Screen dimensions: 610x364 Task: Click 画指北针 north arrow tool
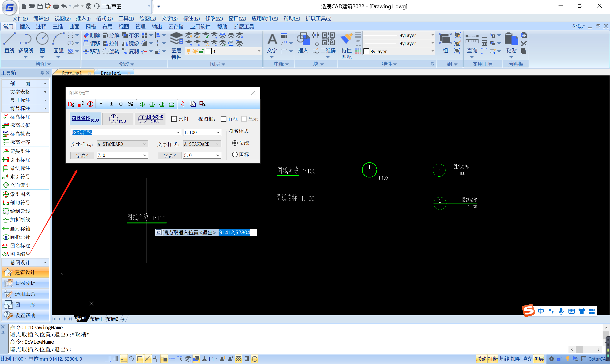pos(20,237)
